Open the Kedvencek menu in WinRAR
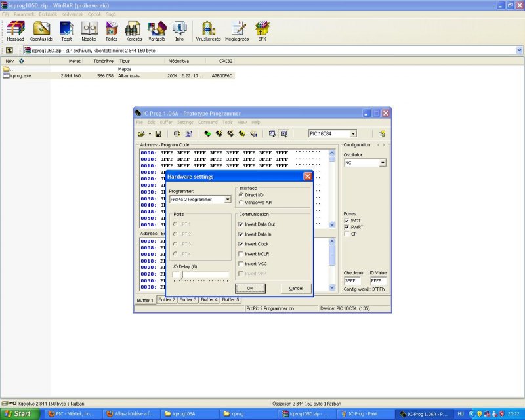Viewport: 525px width, 420px height. click(x=72, y=14)
